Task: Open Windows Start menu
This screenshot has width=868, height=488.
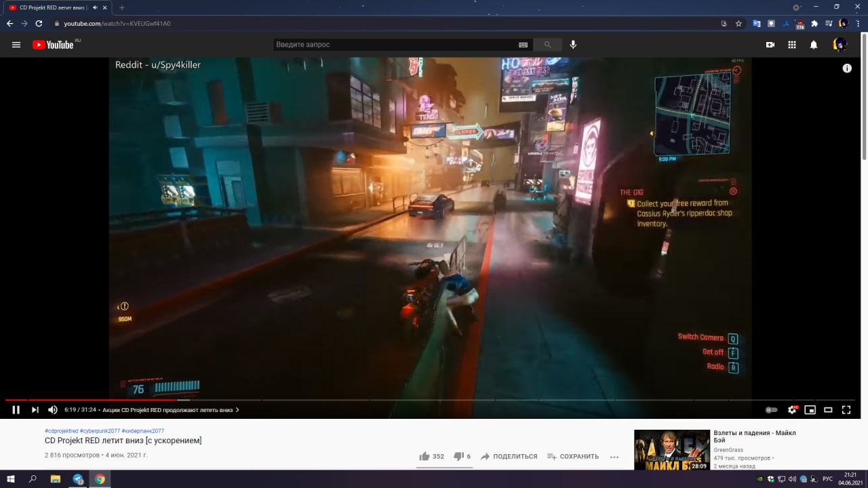Action: coord(10,479)
